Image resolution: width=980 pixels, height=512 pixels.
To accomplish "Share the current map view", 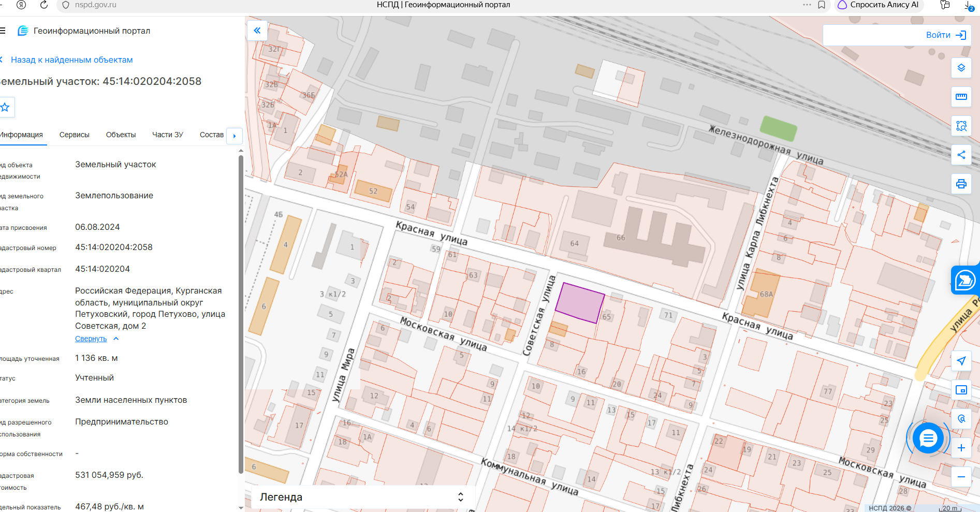I will point(961,155).
